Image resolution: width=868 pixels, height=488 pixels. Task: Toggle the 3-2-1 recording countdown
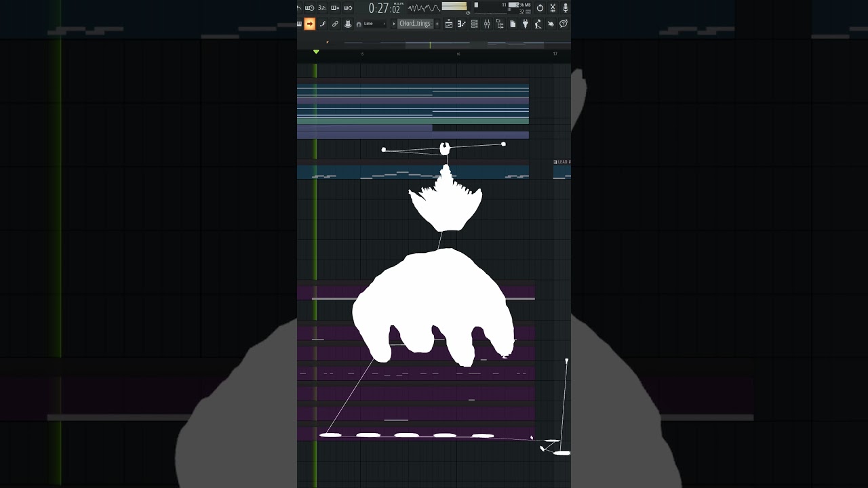[x=322, y=8]
